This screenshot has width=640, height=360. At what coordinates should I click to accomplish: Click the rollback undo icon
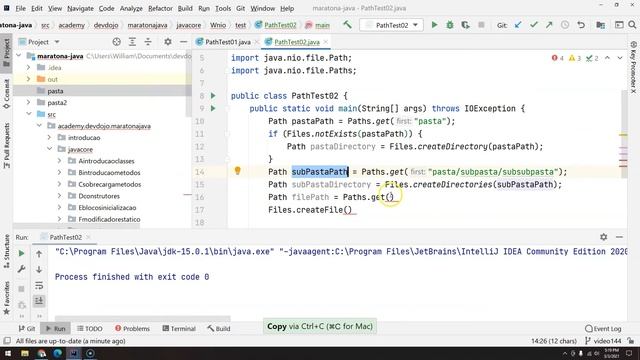(x=581, y=25)
